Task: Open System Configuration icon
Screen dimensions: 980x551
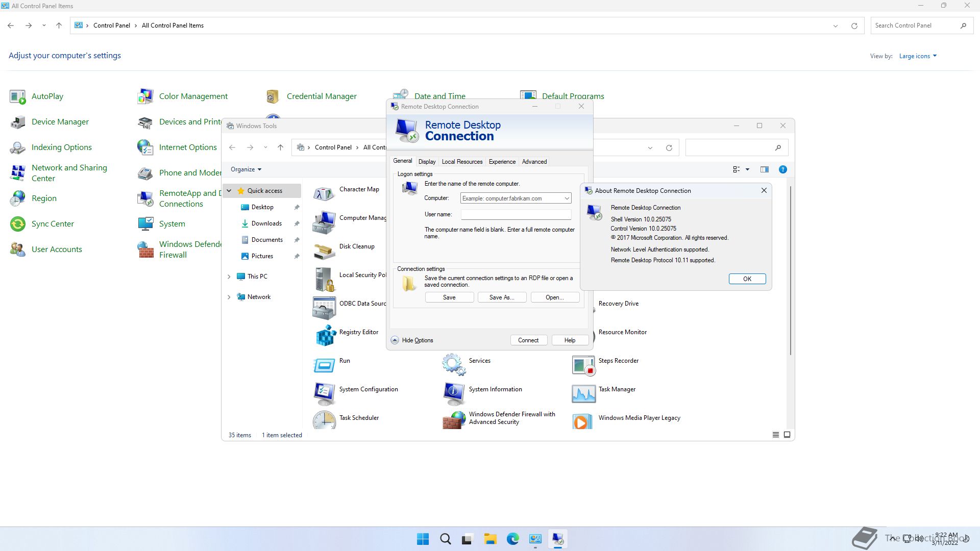Action: 324,393
